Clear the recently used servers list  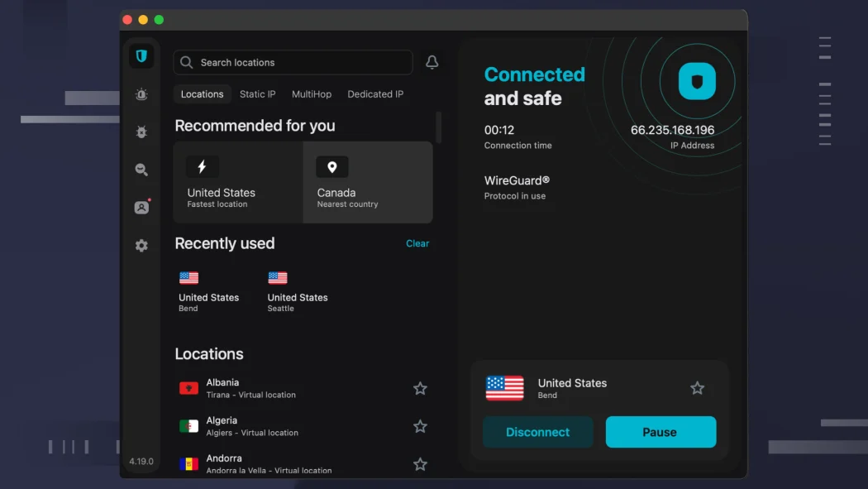417,243
